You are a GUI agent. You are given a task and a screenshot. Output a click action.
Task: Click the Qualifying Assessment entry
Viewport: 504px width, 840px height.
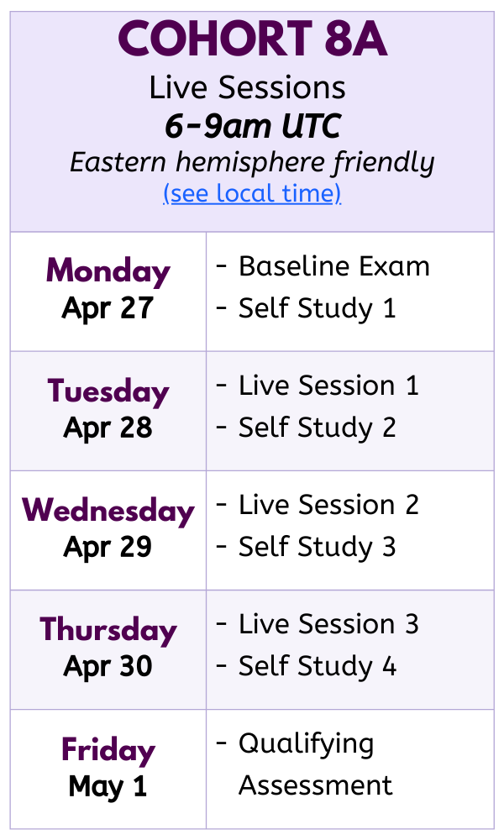315,764
